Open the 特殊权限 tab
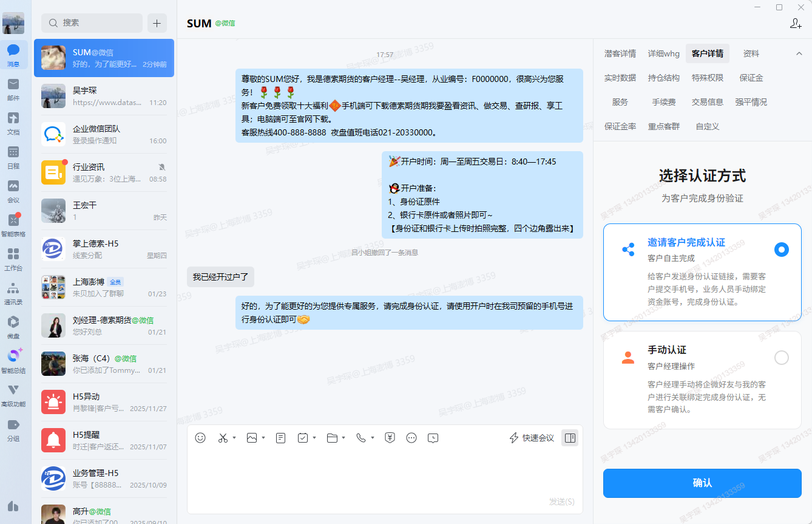This screenshot has width=812, height=524. (708, 78)
